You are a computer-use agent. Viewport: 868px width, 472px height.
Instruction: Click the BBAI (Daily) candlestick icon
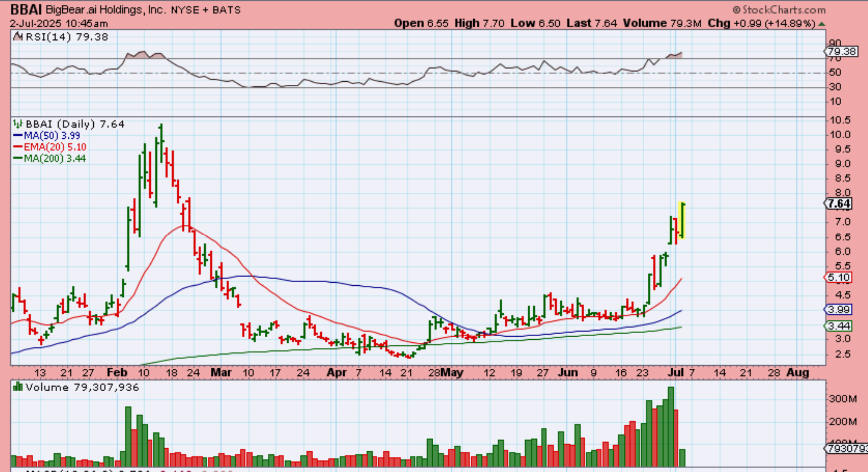pos(17,124)
